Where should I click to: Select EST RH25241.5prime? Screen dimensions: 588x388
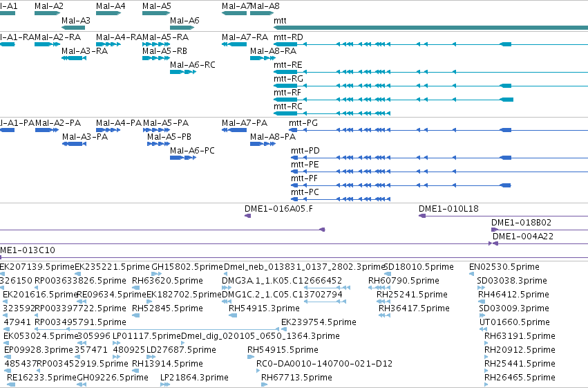coord(412,295)
